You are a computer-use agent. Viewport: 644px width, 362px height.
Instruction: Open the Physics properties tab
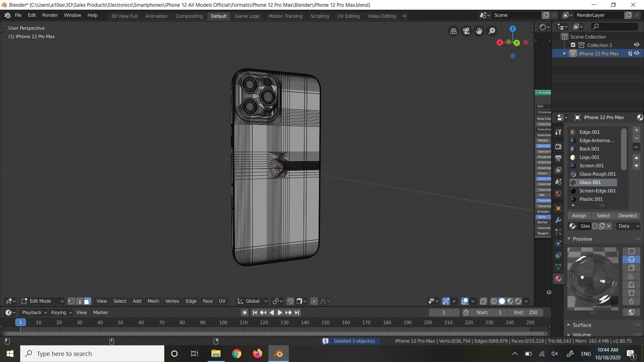558,244
